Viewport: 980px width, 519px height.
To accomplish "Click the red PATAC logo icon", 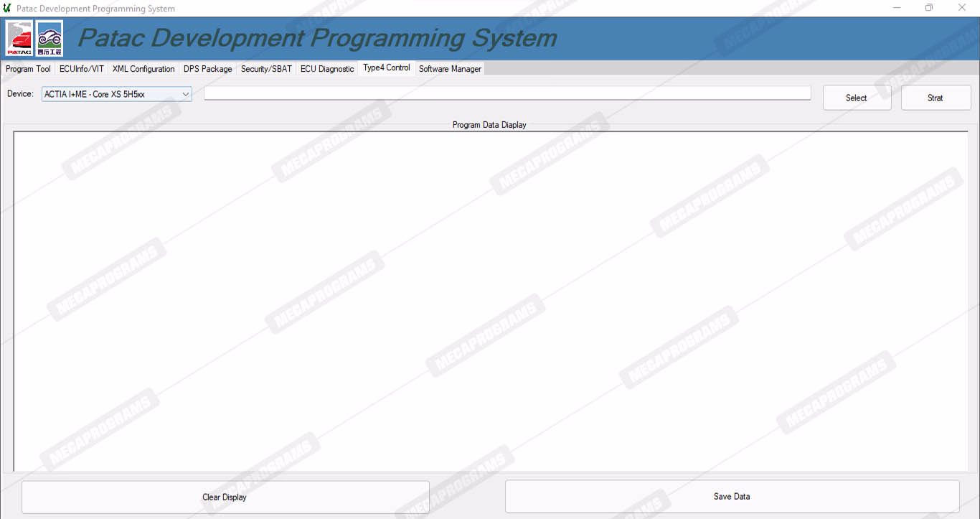I will pos(19,38).
